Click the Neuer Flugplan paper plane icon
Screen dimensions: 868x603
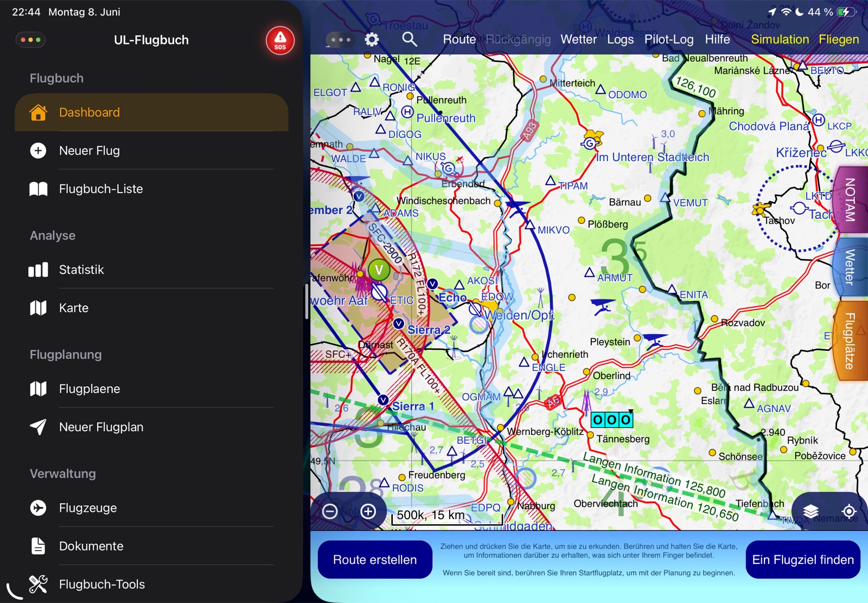38,427
